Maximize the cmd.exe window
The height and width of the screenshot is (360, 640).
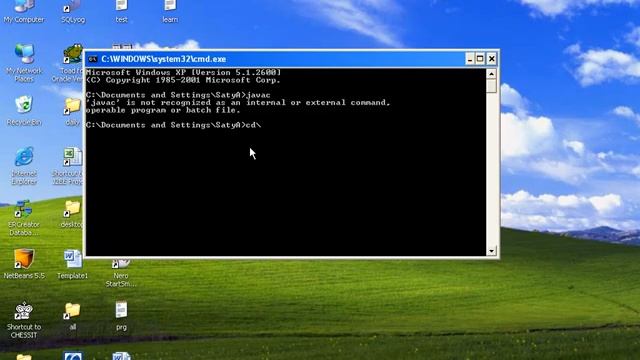click(x=480, y=59)
